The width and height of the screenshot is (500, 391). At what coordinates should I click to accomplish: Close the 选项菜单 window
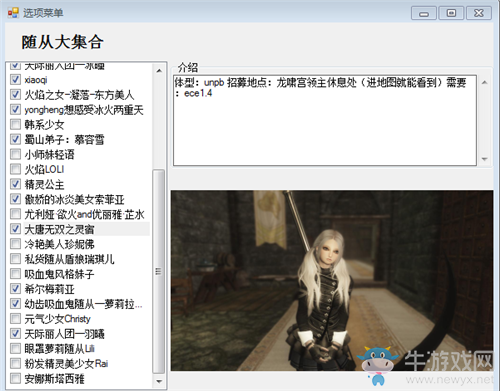click(x=479, y=13)
